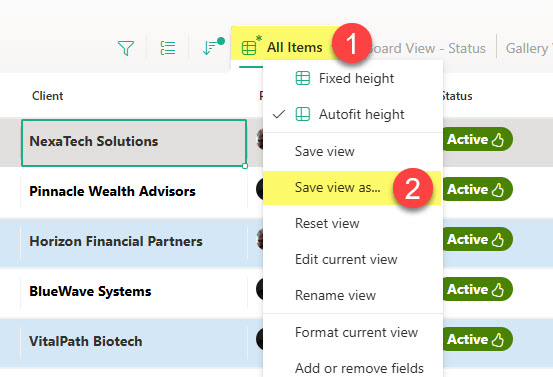Image resolution: width=553 pixels, height=377 pixels.
Task: Choose Format current view
Action: point(353,333)
